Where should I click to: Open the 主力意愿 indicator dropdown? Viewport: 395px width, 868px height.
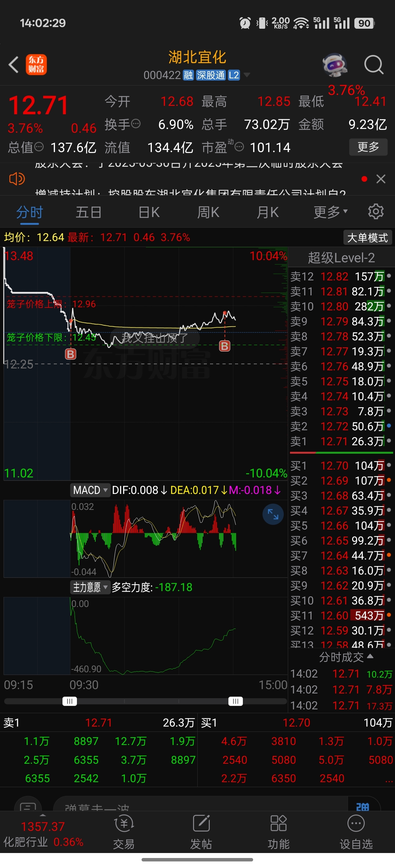[90, 587]
